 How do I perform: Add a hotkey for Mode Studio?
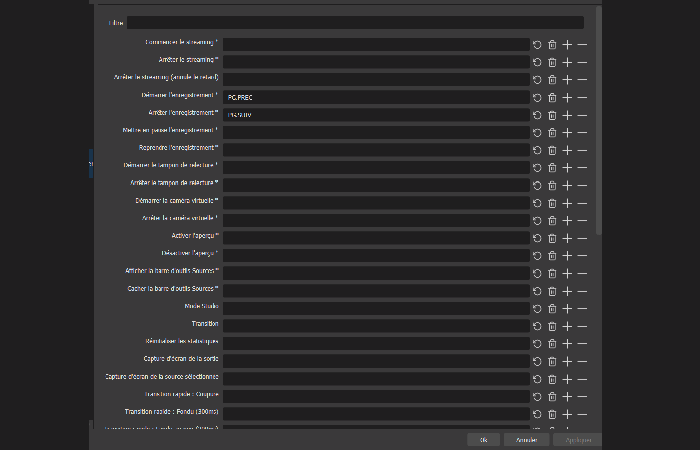[567, 308]
